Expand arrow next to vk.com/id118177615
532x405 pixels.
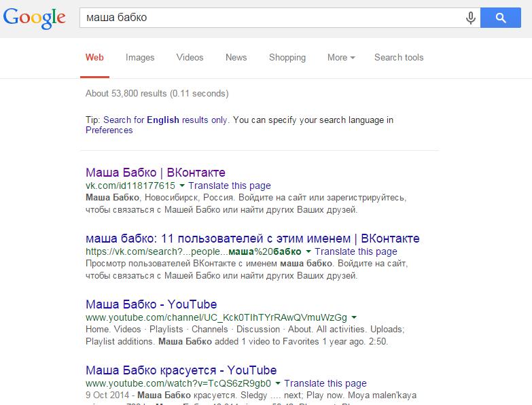point(182,186)
